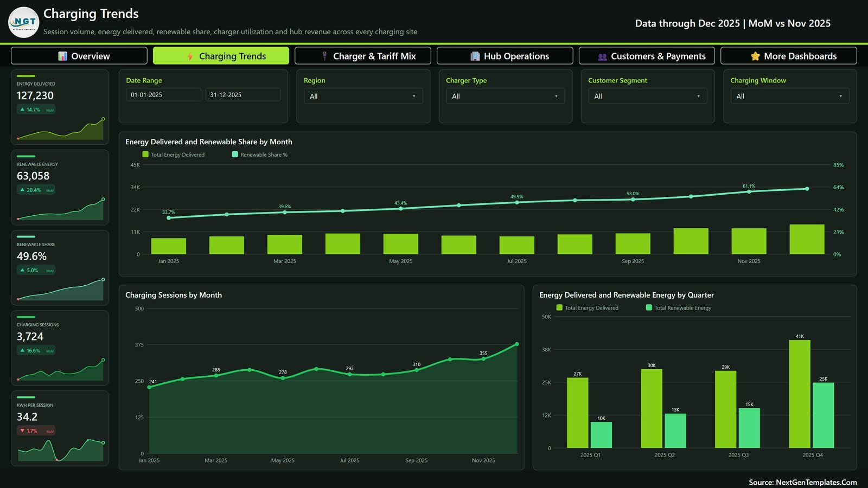The image size is (868, 488).
Task: Open the Charging Window dropdown
Action: (789, 96)
